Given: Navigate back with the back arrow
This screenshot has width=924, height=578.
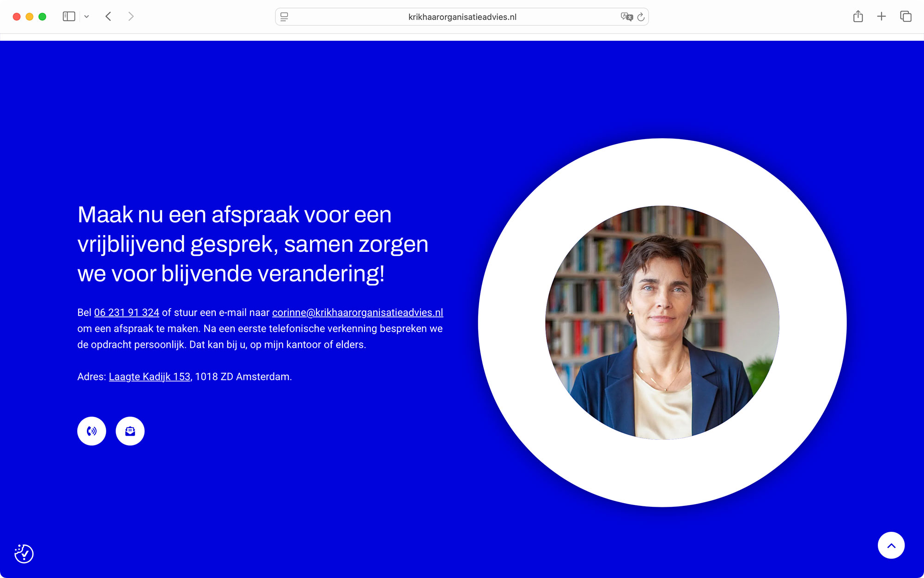Looking at the screenshot, I should (108, 16).
